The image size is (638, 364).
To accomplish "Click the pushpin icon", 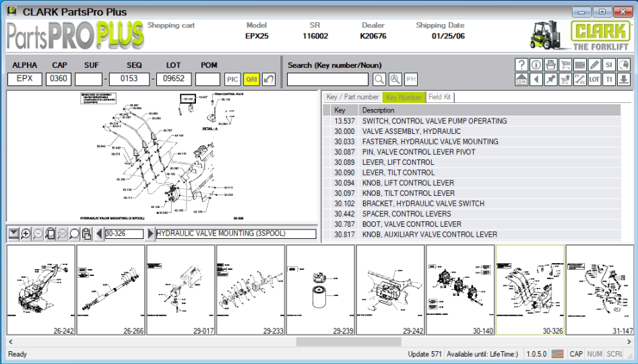I will pyautogui.click(x=550, y=79).
